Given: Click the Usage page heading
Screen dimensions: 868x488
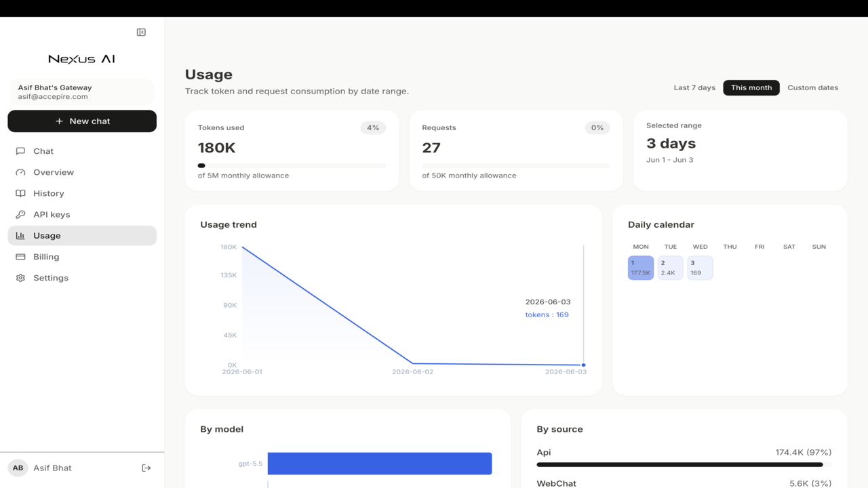Looking at the screenshot, I should pos(209,75).
